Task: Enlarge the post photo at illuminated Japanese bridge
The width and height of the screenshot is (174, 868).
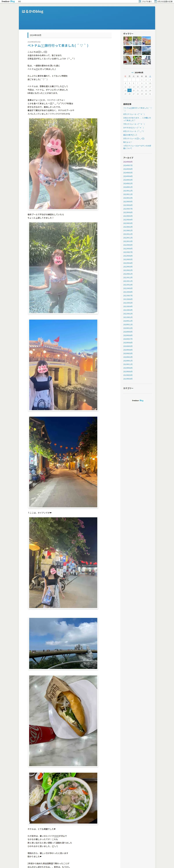Action: [x=63, y=365]
